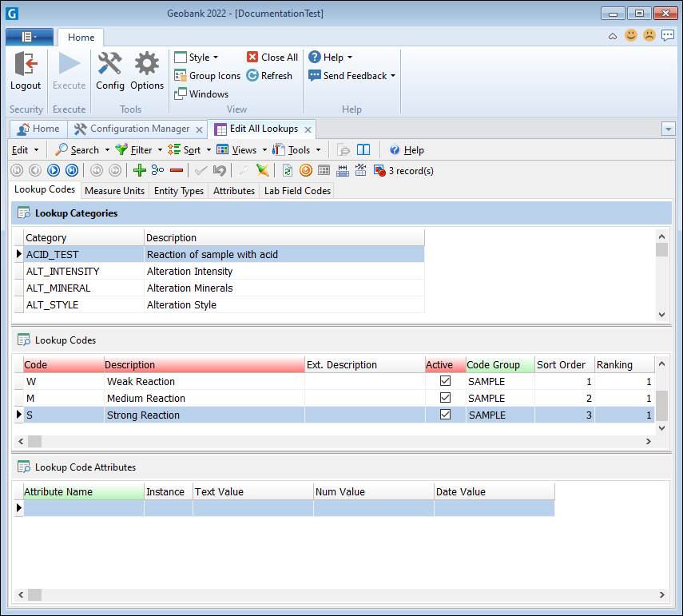Click the Category column header

coord(84,238)
